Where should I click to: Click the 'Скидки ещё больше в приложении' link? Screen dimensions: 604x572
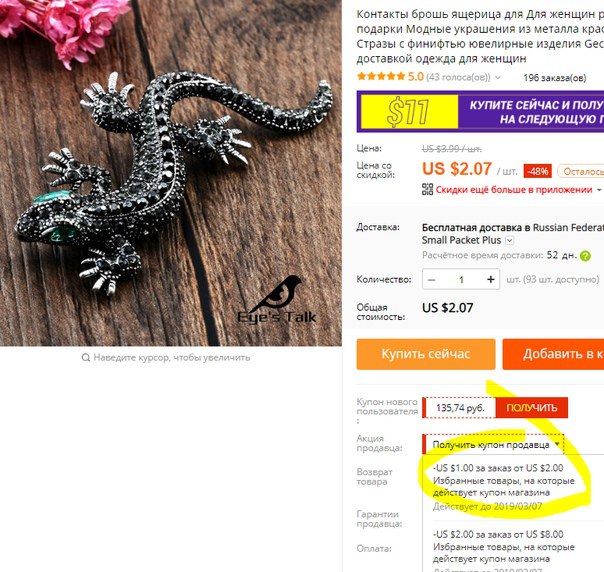tap(514, 190)
